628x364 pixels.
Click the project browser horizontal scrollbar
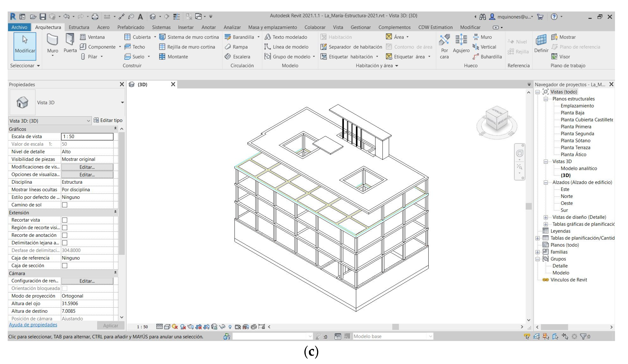(554, 327)
